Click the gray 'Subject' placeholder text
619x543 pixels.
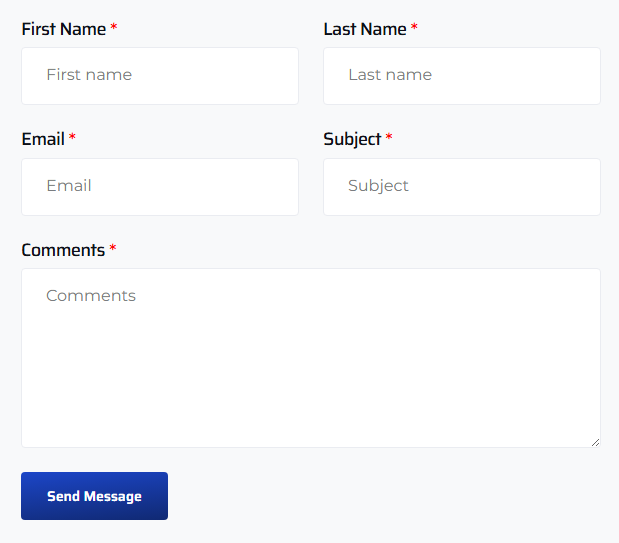(x=378, y=186)
